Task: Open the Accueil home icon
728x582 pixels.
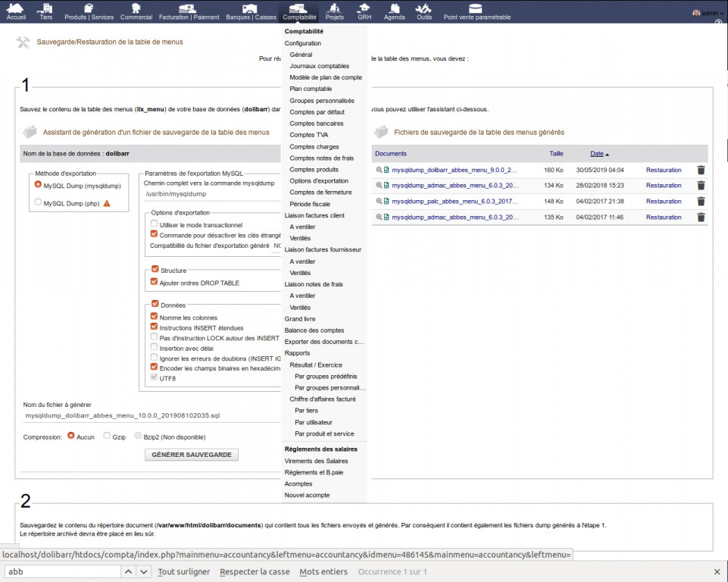Action: coord(16,8)
